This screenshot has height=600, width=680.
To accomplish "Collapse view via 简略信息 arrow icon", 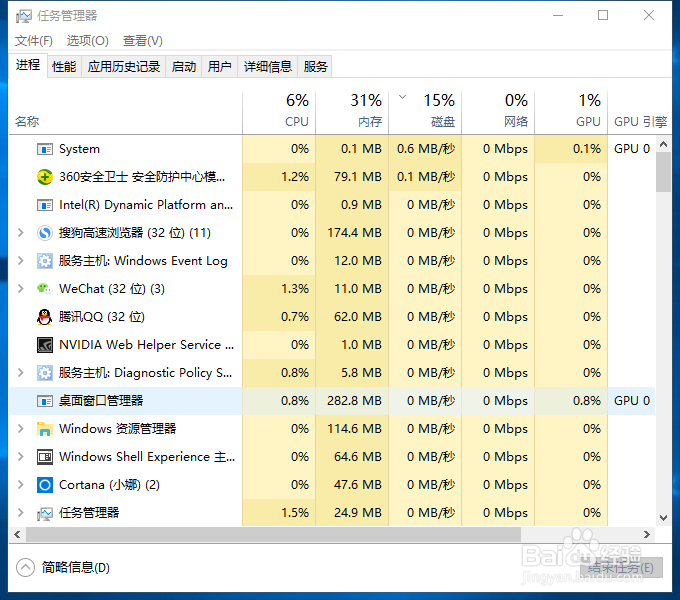I will coord(25,567).
